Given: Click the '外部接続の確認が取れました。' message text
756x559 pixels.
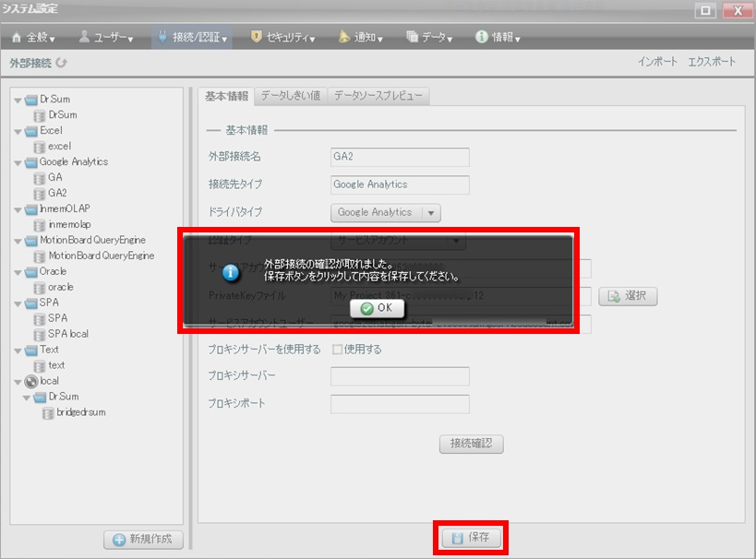Looking at the screenshot, I should pos(330,264).
